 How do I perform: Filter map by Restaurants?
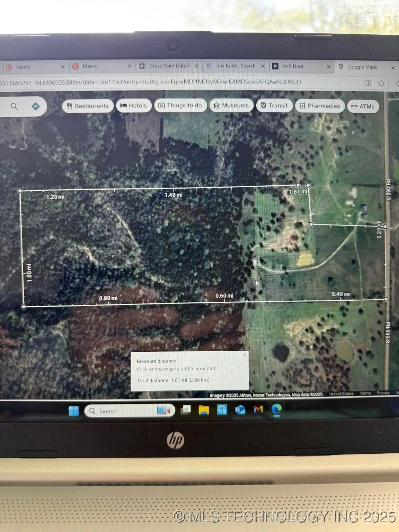[88, 106]
